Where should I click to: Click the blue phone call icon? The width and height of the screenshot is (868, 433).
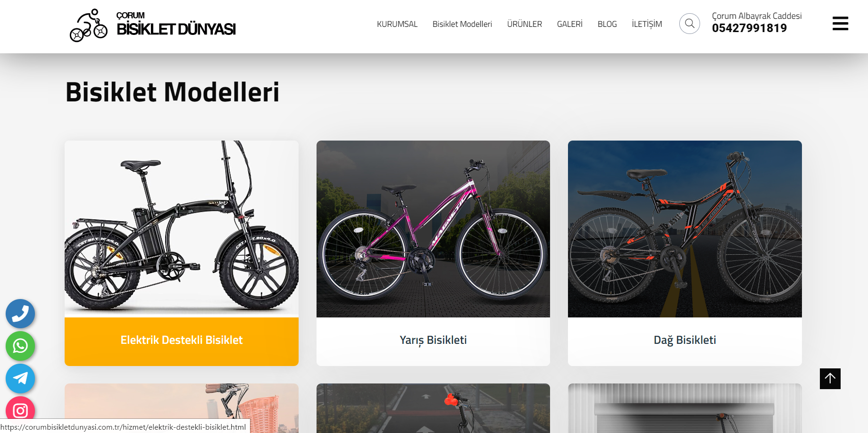point(20,314)
